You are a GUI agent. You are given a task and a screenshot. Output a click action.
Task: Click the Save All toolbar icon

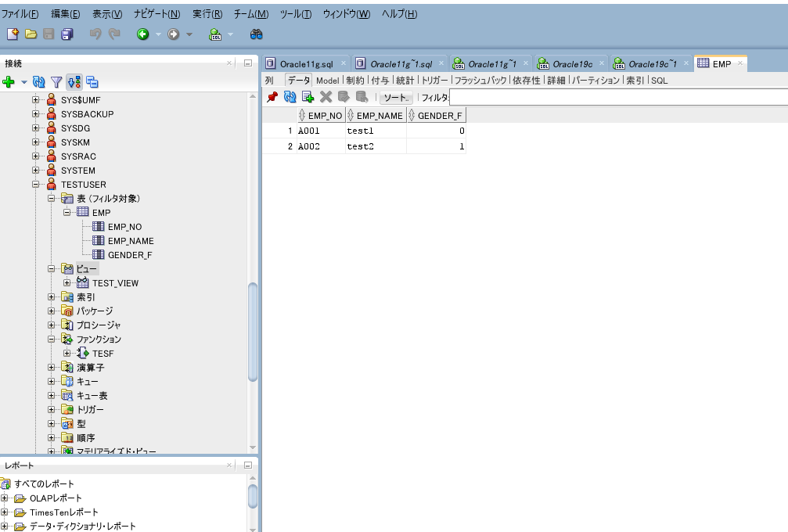coord(67,34)
